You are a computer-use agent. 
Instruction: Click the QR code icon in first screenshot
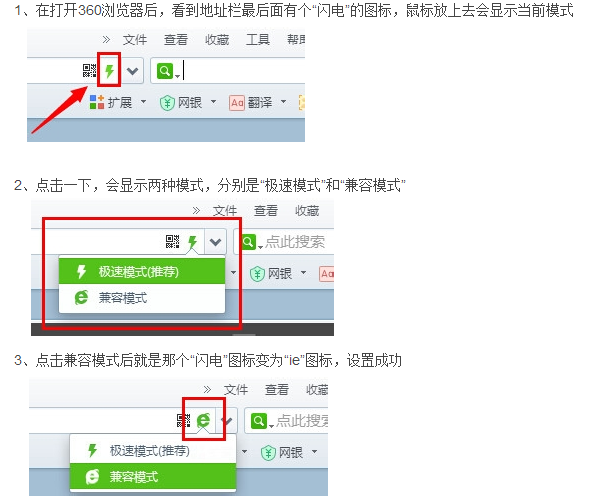[90, 71]
